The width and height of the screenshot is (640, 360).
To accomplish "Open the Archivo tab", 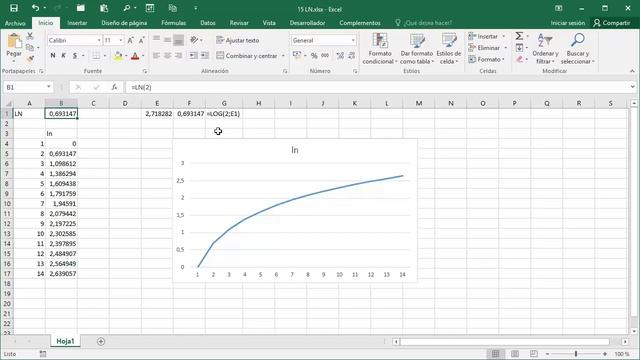I will click(x=15, y=23).
